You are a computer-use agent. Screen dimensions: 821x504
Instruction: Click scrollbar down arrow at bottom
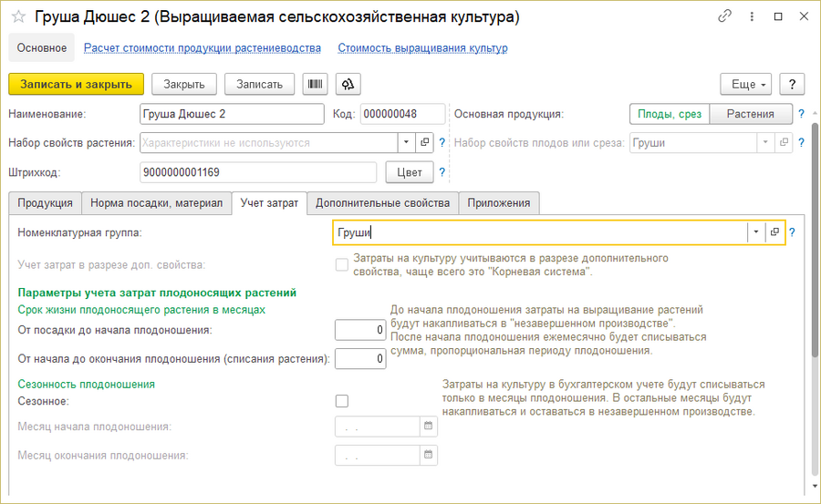pyautogui.click(x=815, y=487)
